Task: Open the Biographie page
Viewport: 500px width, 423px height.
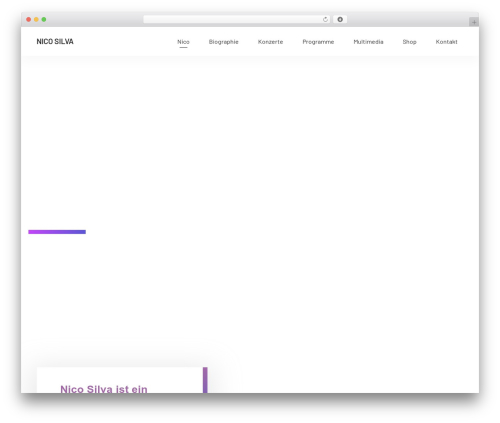Action: tap(224, 42)
